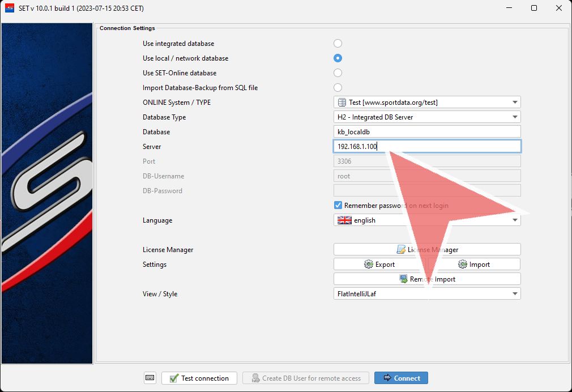Click the on-screen keyboard icon button
The image size is (572, 392).
coord(150,378)
